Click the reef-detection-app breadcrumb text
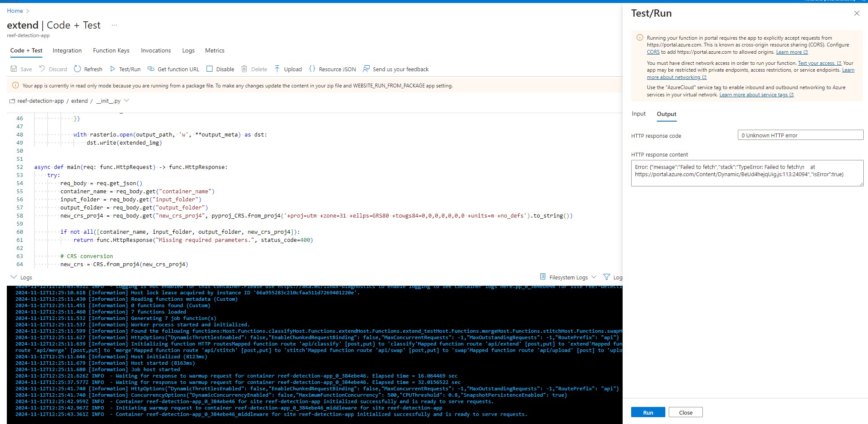Viewport: 868px width, 424px height. [x=41, y=101]
